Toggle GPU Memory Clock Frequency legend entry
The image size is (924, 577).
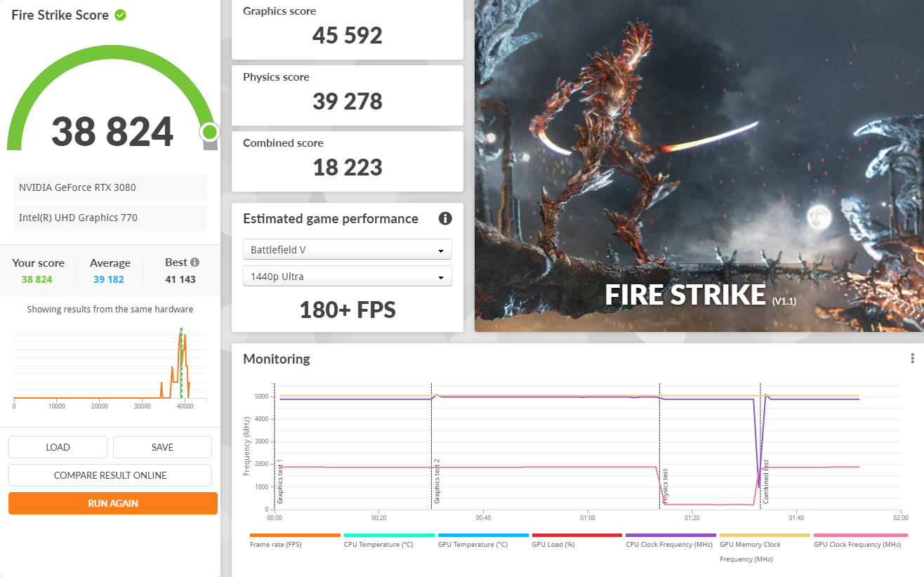coord(765,548)
